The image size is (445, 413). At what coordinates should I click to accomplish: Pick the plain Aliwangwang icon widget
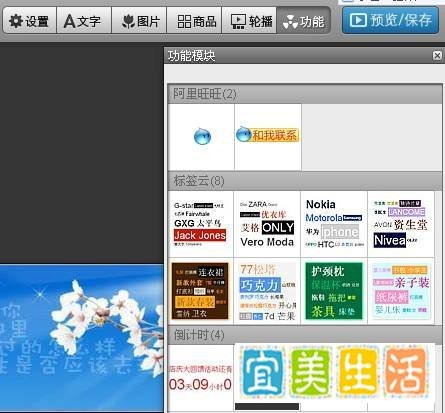[202, 137]
